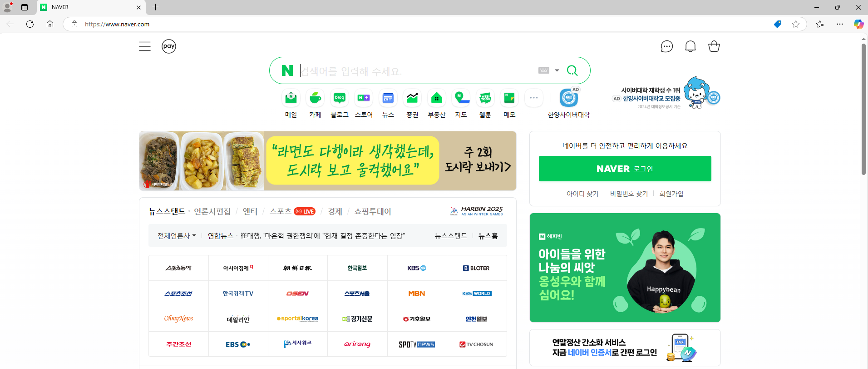Open the SPOTV news press logo
This screenshot has width=868, height=369.
417,344
